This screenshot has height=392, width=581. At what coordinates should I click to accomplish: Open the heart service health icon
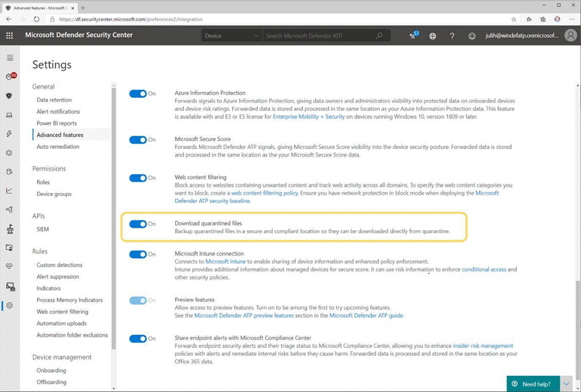tap(9, 266)
